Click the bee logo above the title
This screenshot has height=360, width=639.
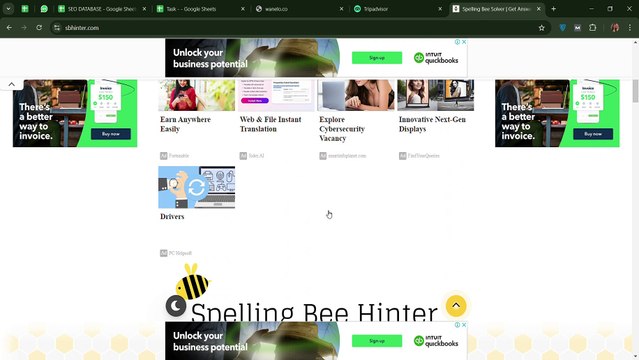pyautogui.click(x=193, y=281)
